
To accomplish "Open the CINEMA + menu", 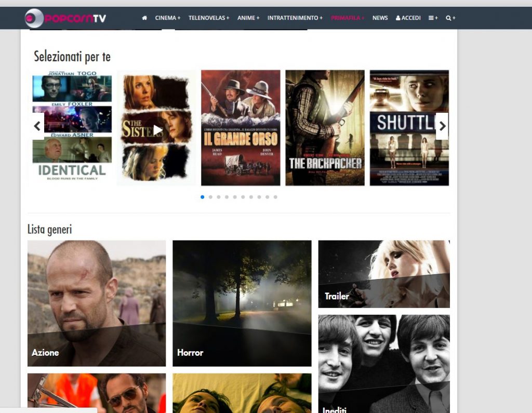I will tap(168, 18).
